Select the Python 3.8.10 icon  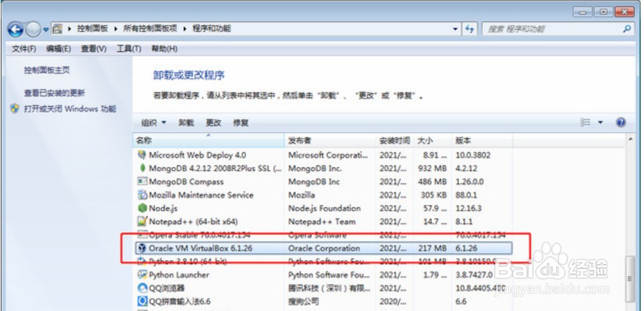[x=142, y=261]
